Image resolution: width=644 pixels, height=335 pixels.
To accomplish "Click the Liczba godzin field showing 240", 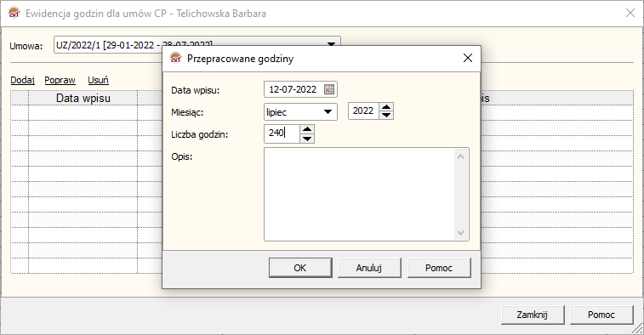I will click(282, 133).
